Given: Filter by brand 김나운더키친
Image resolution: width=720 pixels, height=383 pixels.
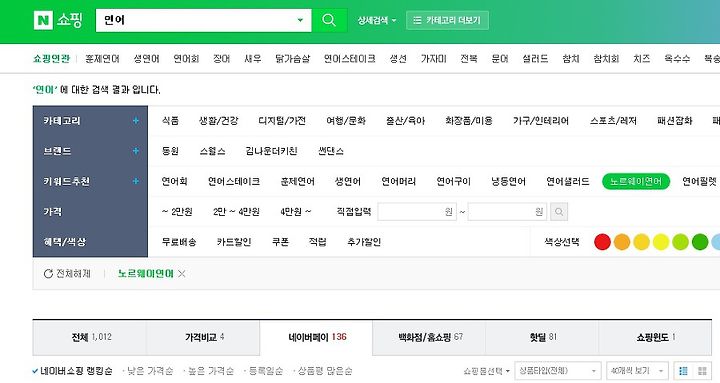Looking at the screenshot, I should click(x=271, y=151).
